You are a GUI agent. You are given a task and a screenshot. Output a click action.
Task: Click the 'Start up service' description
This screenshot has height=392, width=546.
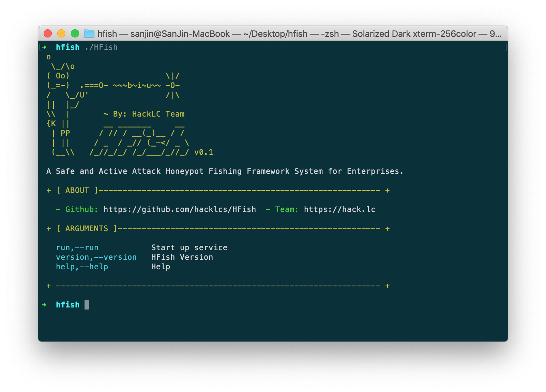(189, 248)
